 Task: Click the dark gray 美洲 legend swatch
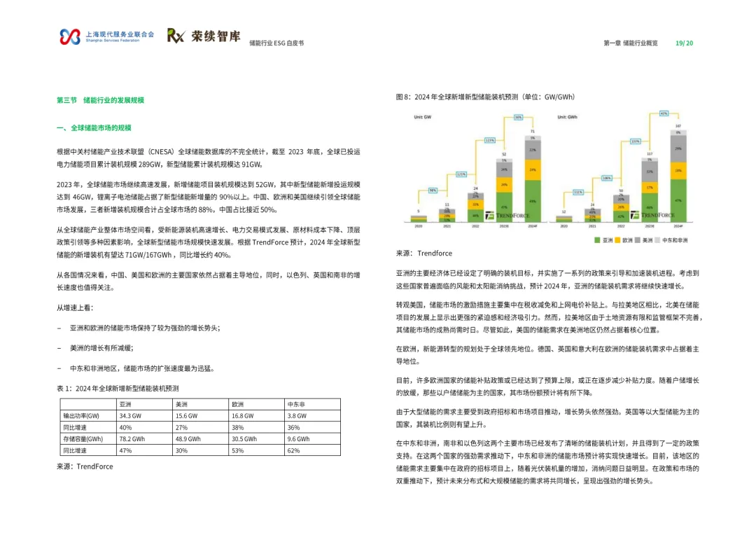tap(638, 240)
